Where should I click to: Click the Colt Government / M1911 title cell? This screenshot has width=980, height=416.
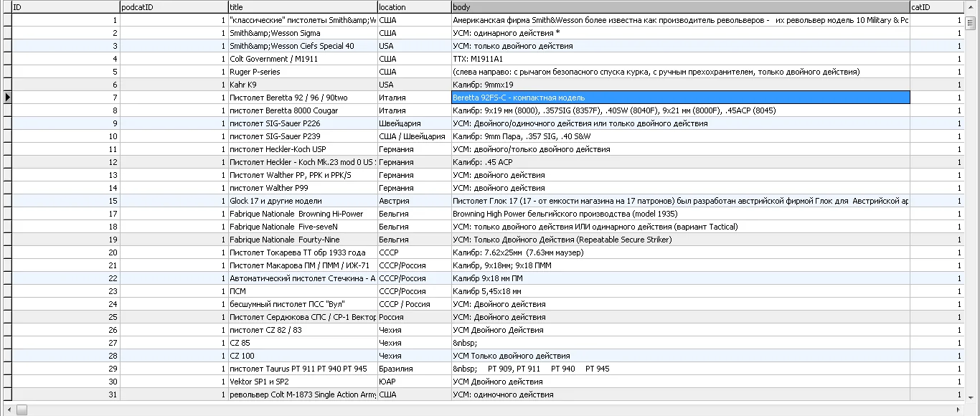pos(302,59)
